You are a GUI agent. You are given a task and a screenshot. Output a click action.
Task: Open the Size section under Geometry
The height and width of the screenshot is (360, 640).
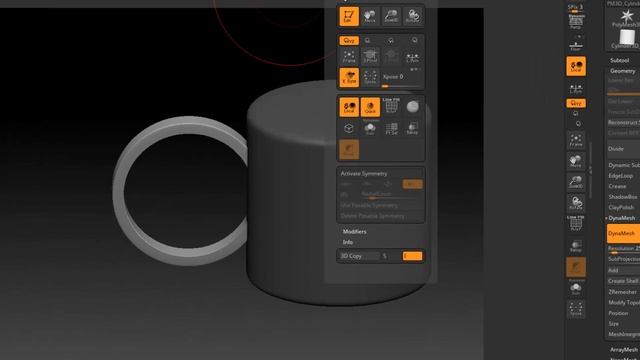613,324
